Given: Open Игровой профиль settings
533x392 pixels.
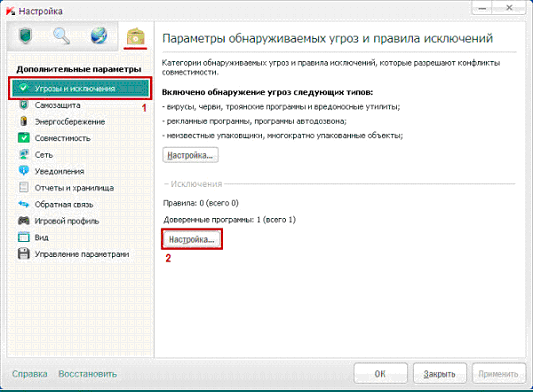Looking at the screenshot, I should pyautogui.click(x=67, y=221).
